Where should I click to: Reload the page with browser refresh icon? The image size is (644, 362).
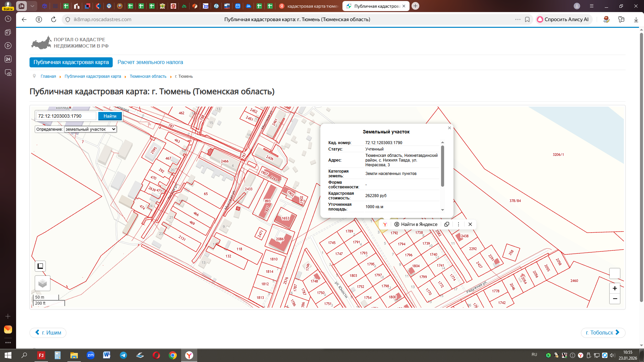pyautogui.click(x=53, y=19)
